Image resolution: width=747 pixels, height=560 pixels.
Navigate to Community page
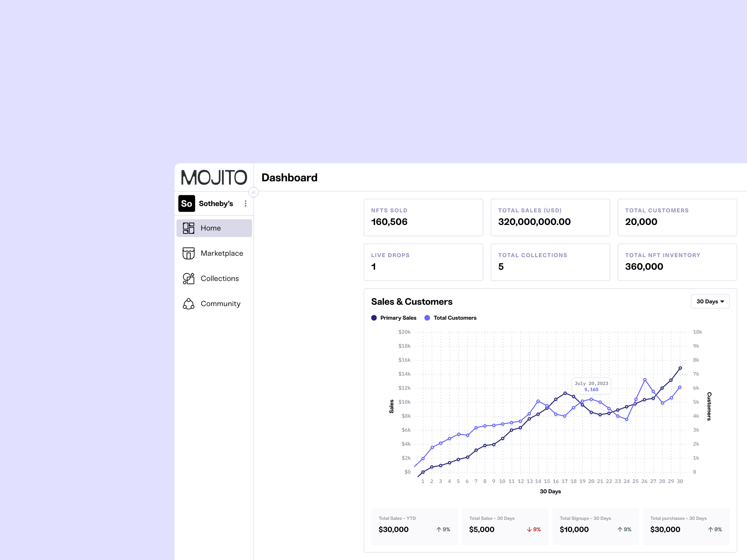(214, 304)
